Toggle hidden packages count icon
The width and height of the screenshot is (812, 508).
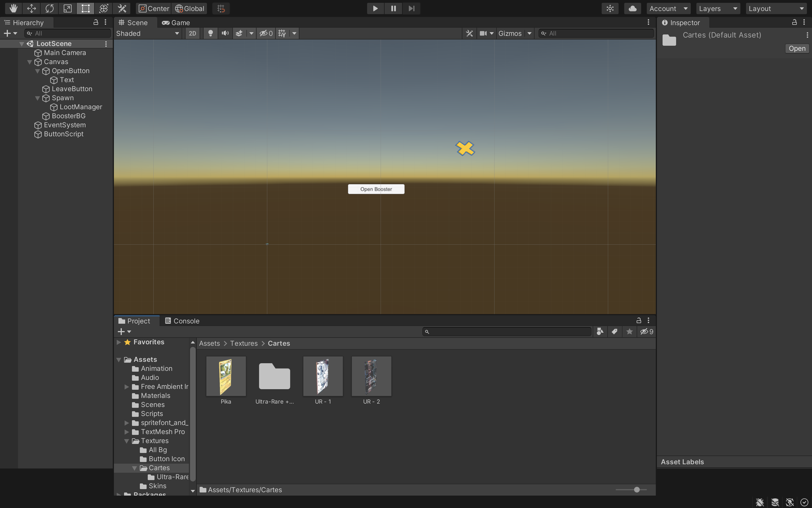(x=646, y=332)
